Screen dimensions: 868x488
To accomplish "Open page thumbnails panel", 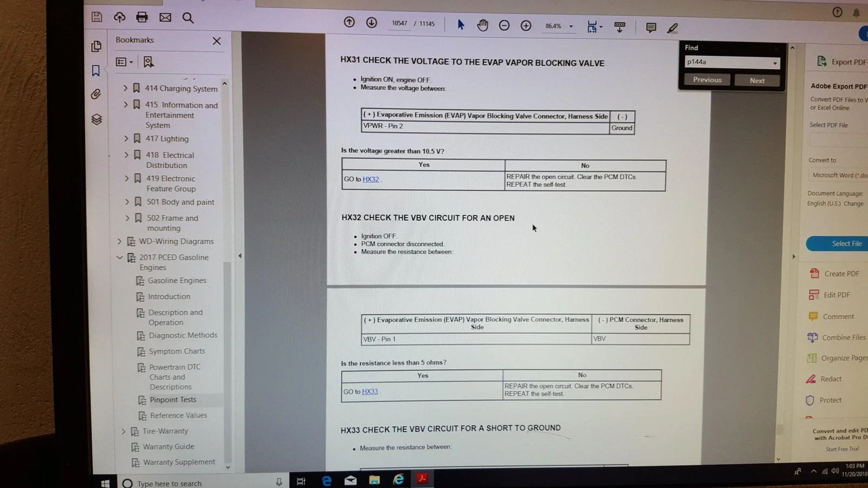I will click(96, 47).
